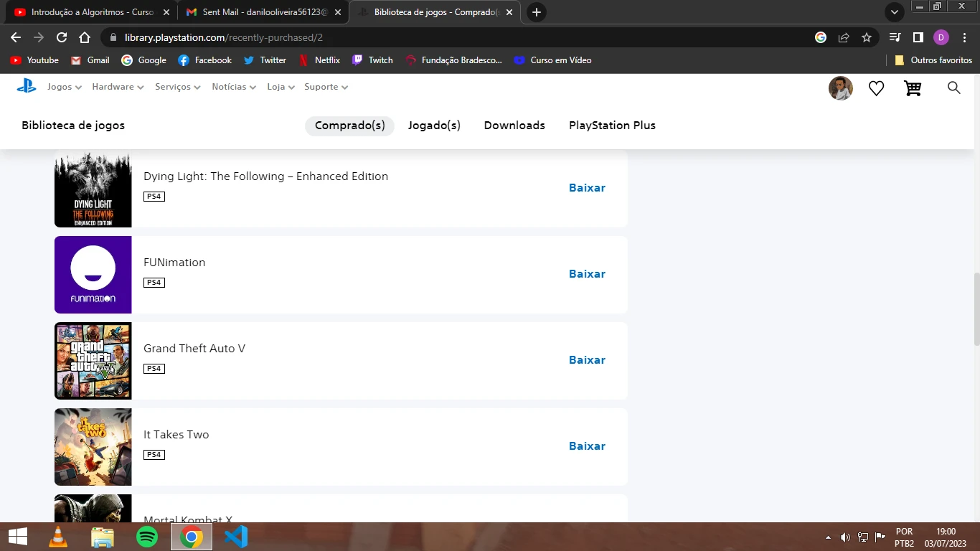This screenshot has width=980, height=551.
Task: Click the Google icon in address bar
Action: coord(821,37)
